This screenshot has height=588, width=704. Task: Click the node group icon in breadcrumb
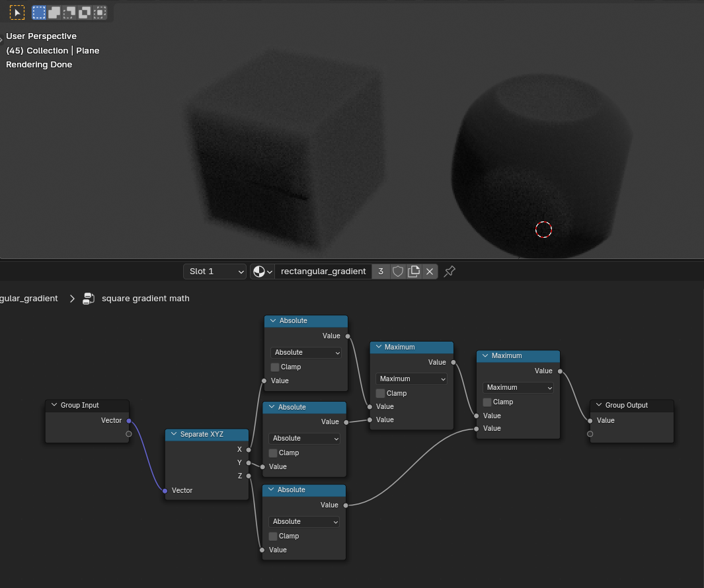pos(89,299)
